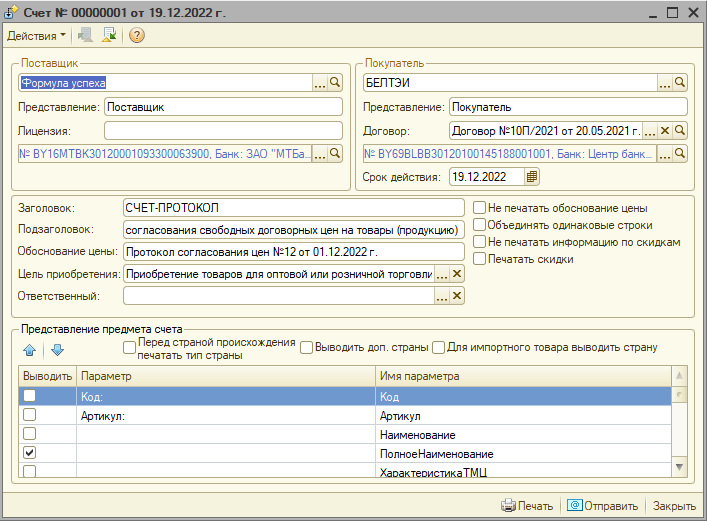Clear the Цель приобретения field
Viewport: 707px width, 522px height.
(x=457, y=274)
